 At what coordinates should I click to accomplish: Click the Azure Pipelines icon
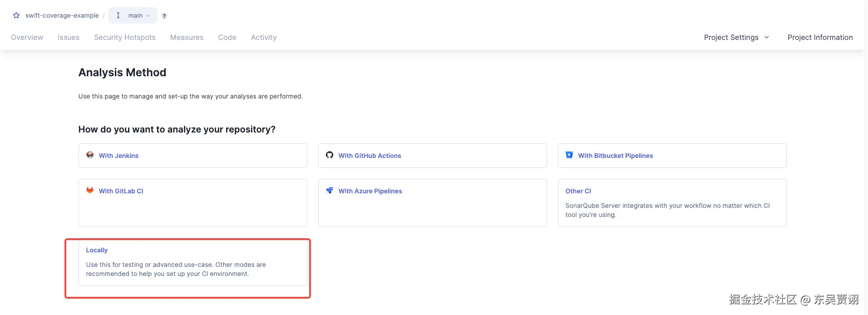coord(330,191)
